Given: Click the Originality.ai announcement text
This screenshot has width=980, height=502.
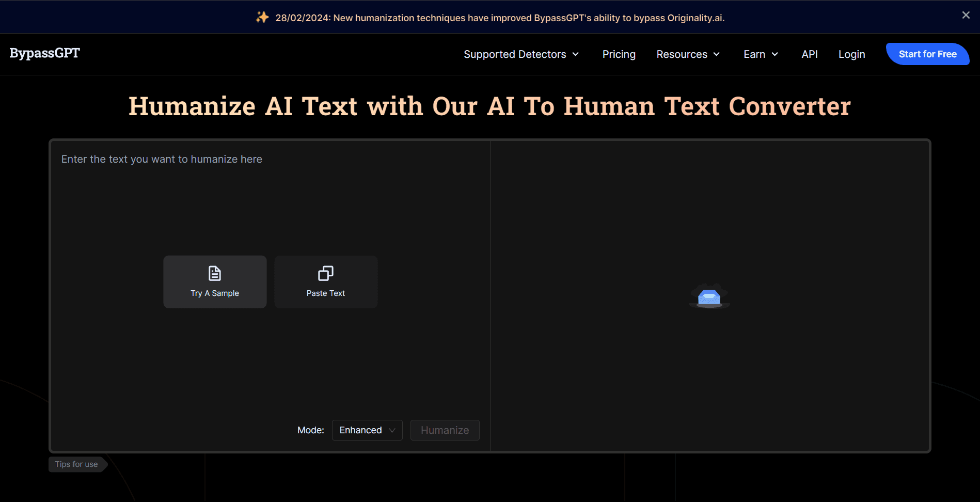Looking at the screenshot, I should [x=500, y=18].
